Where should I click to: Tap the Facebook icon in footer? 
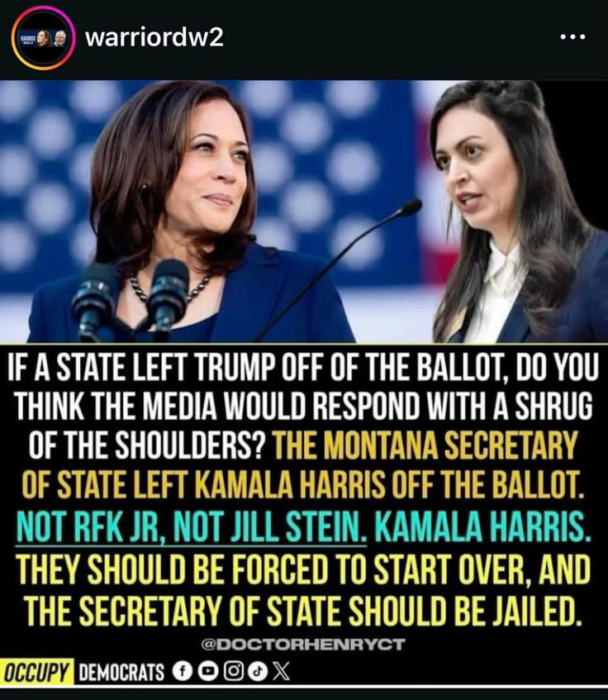(x=182, y=671)
